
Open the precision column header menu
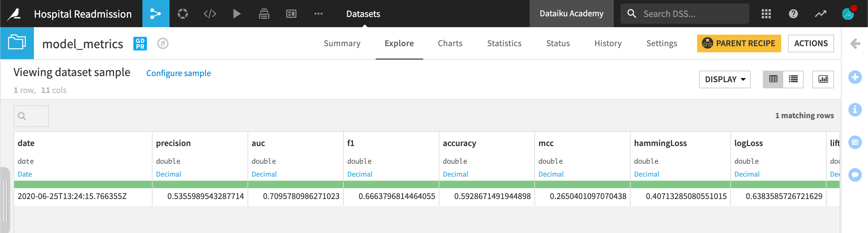(x=173, y=143)
